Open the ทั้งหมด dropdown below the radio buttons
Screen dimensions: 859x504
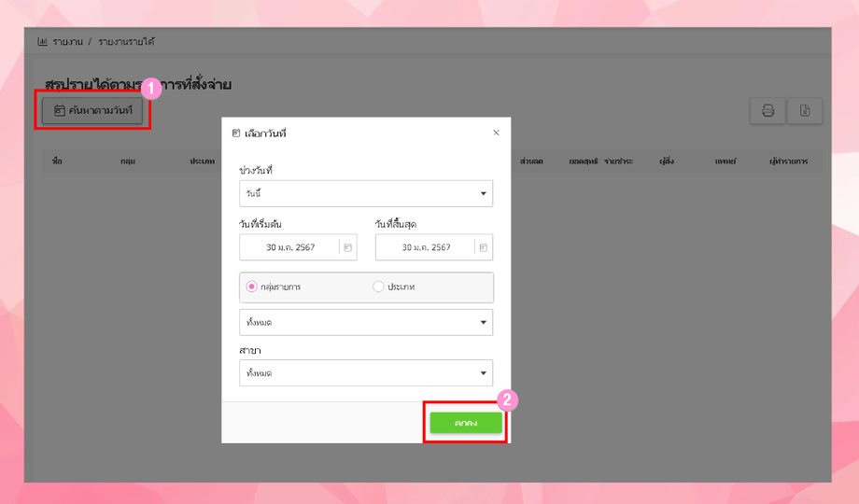click(x=366, y=322)
